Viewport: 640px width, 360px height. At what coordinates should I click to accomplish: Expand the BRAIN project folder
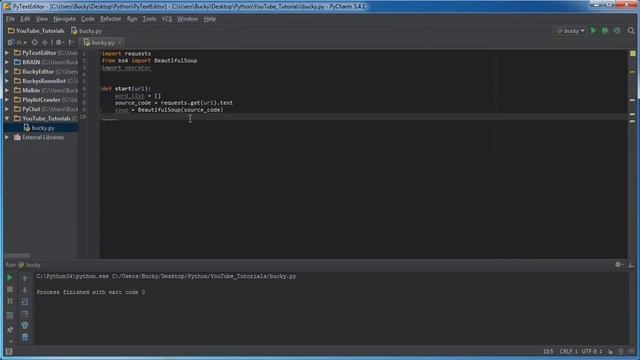7,62
